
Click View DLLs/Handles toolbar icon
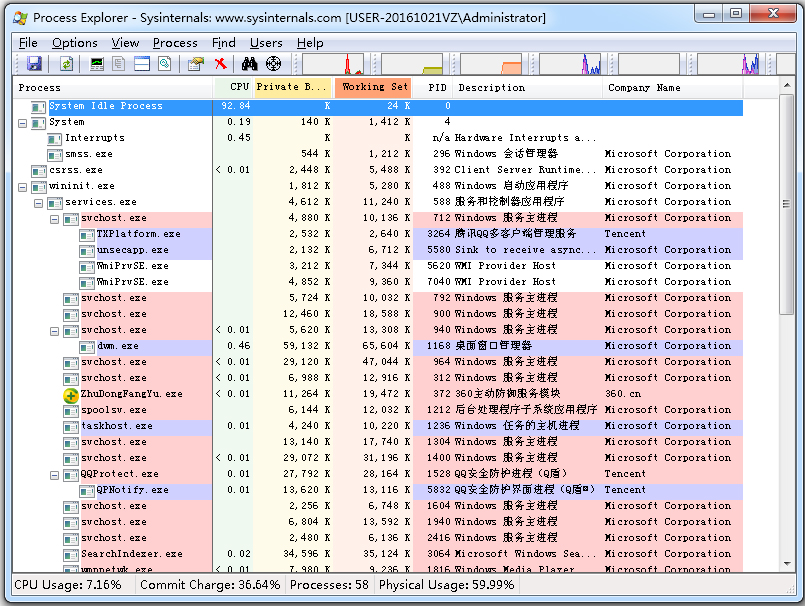164,64
